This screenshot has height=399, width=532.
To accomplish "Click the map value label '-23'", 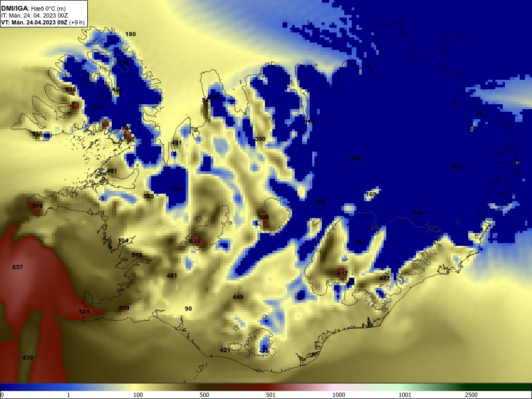I will (x=264, y=351).
